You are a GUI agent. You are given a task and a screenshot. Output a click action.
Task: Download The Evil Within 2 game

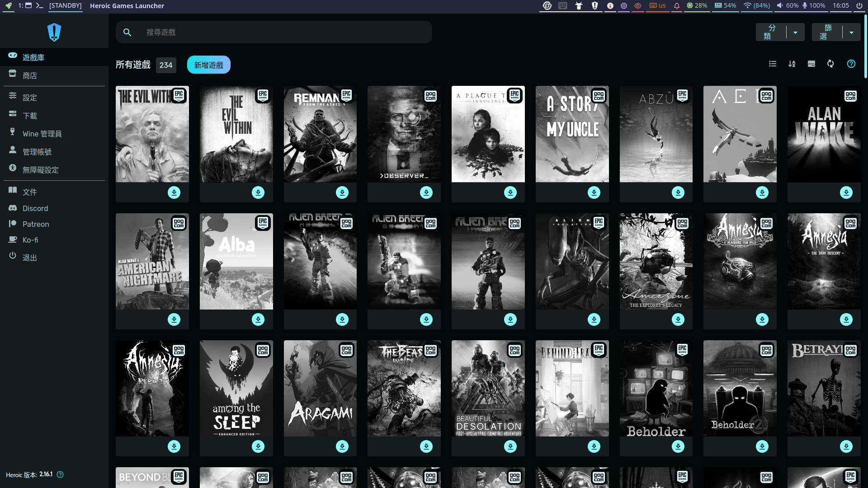tap(174, 192)
